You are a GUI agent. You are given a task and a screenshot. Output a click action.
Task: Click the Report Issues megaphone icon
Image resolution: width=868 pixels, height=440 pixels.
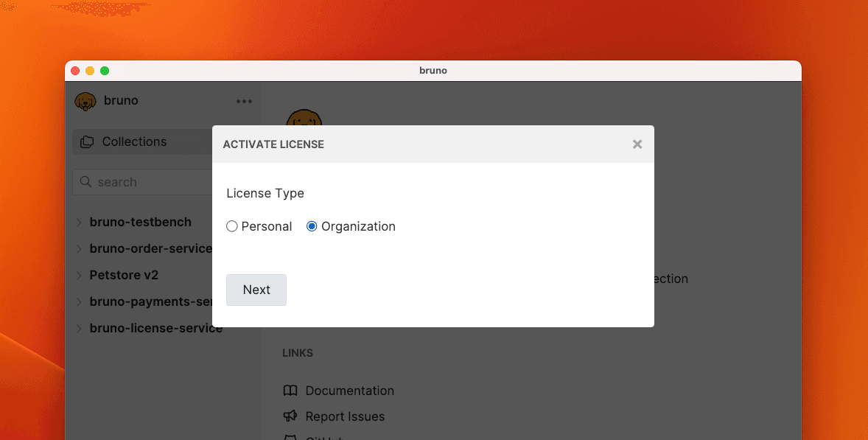pyautogui.click(x=290, y=416)
